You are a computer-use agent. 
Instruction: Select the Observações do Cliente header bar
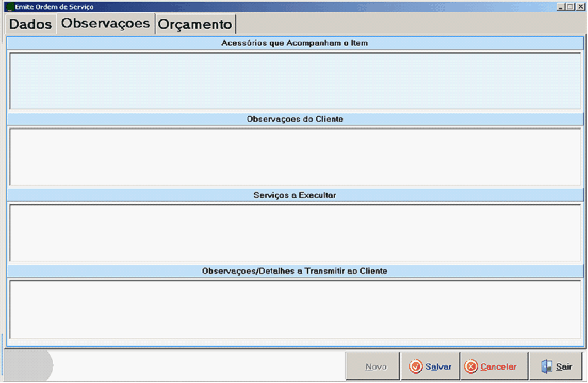[x=295, y=119]
